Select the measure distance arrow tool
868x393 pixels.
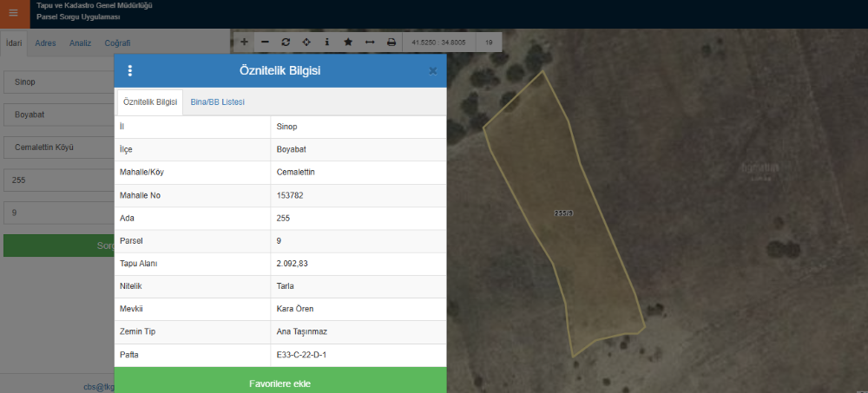pyautogui.click(x=370, y=42)
